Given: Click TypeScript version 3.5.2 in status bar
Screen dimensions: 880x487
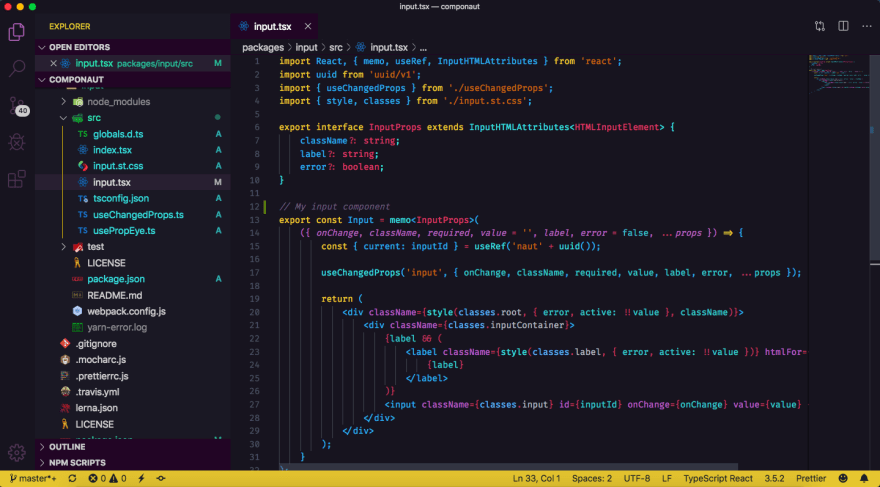Looking at the screenshot, I should (774, 479).
